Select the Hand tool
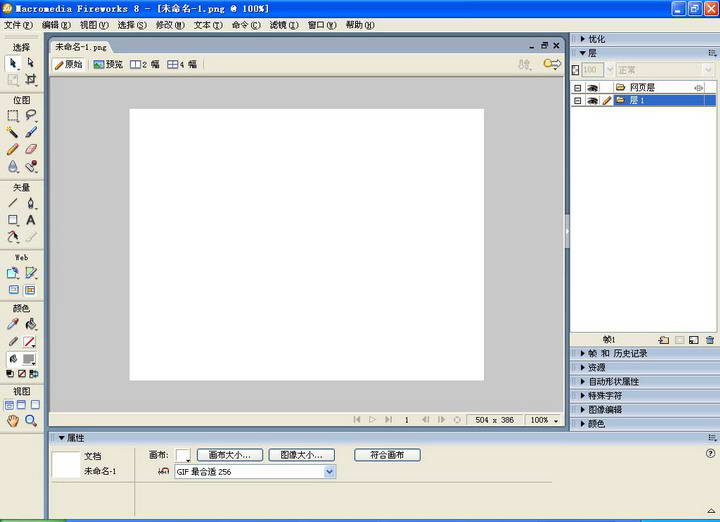This screenshot has height=522, width=720. (13, 421)
